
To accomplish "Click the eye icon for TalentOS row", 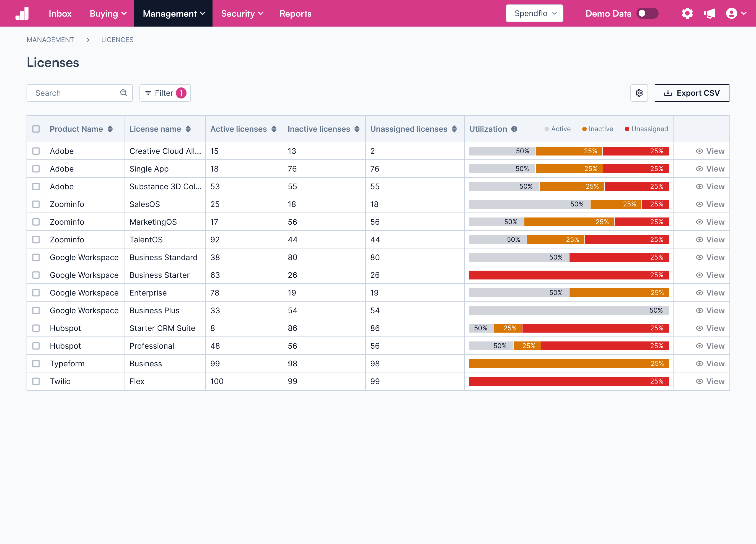I will [x=699, y=239].
